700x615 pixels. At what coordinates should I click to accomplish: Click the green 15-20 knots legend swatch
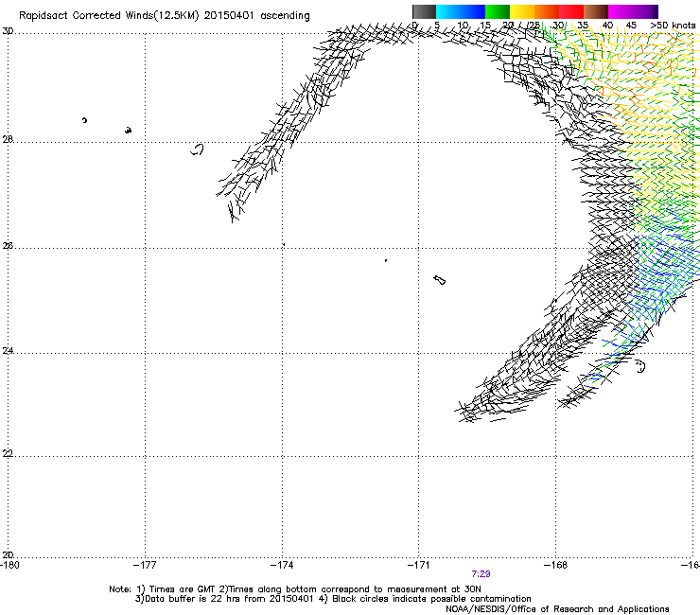click(498, 11)
